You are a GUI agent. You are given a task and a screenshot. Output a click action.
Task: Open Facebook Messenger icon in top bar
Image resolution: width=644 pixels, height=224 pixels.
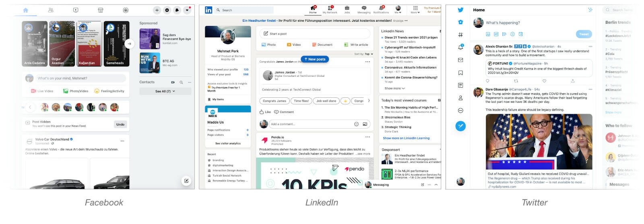point(167,10)
